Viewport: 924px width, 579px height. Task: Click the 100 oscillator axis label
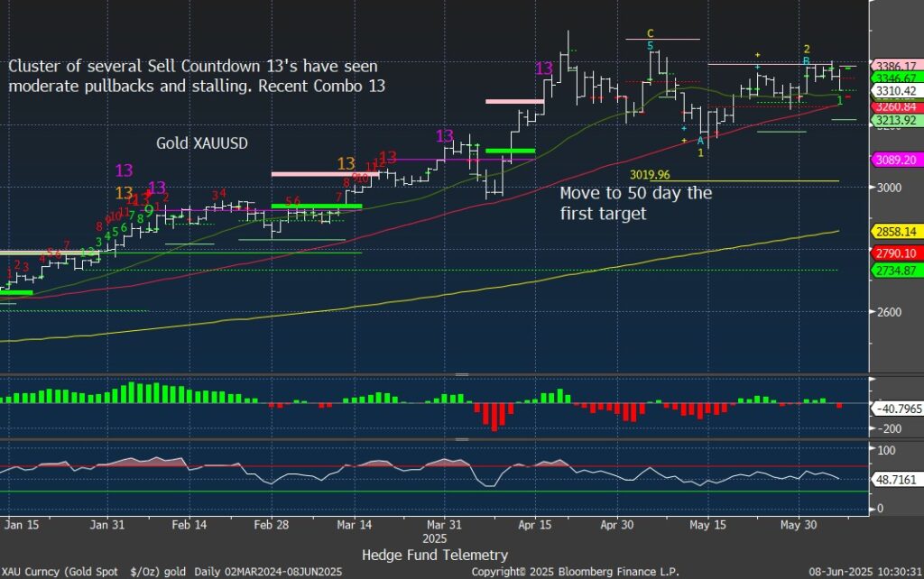point(886,450)
